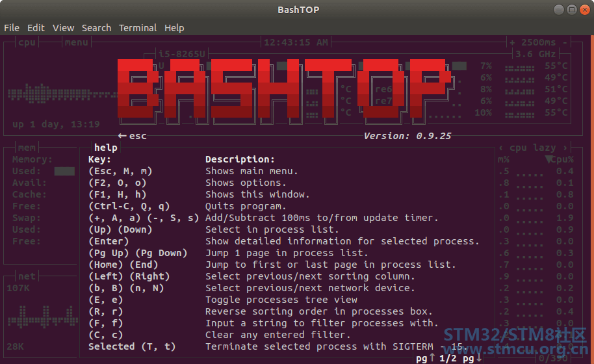
Task: Open the Terminal menu
Action: click(x=138, y=28)
